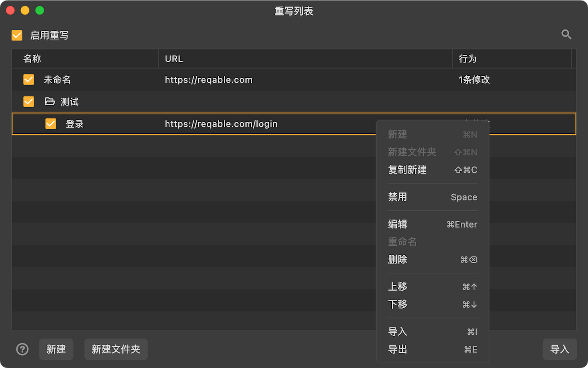Uncheck the 测试 folder checkbox
Screen dimensions: 588x368
tap(28, 102)
